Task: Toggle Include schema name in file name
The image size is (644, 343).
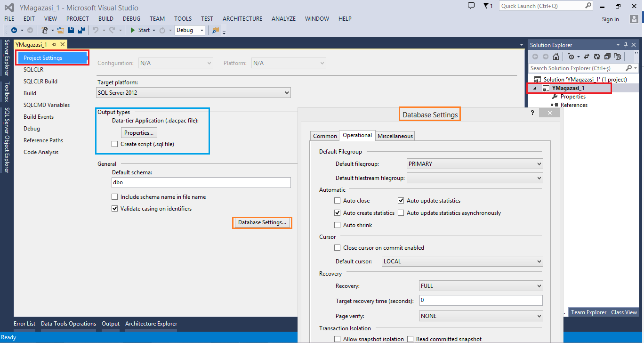Action: (x=114, y=197)
